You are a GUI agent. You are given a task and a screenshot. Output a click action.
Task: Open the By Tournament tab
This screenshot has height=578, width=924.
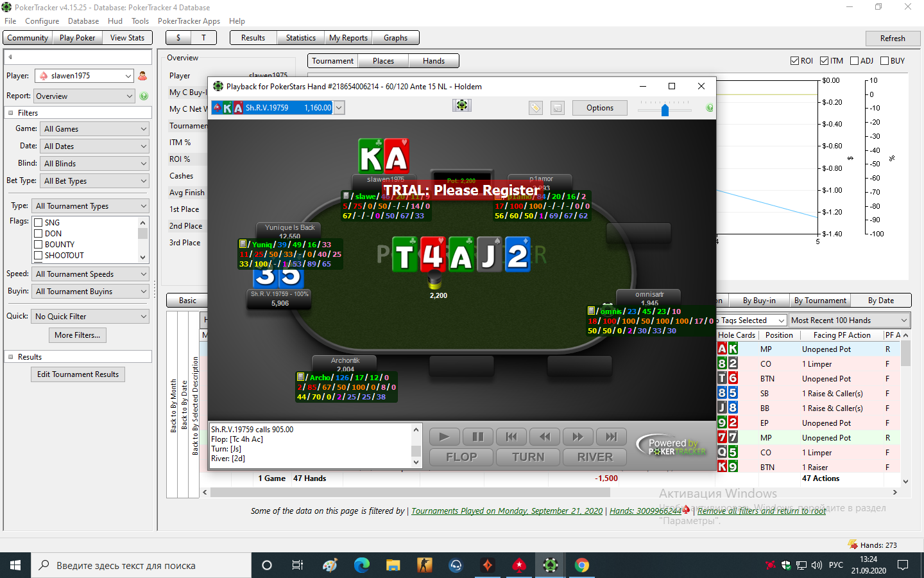(820, 301)
